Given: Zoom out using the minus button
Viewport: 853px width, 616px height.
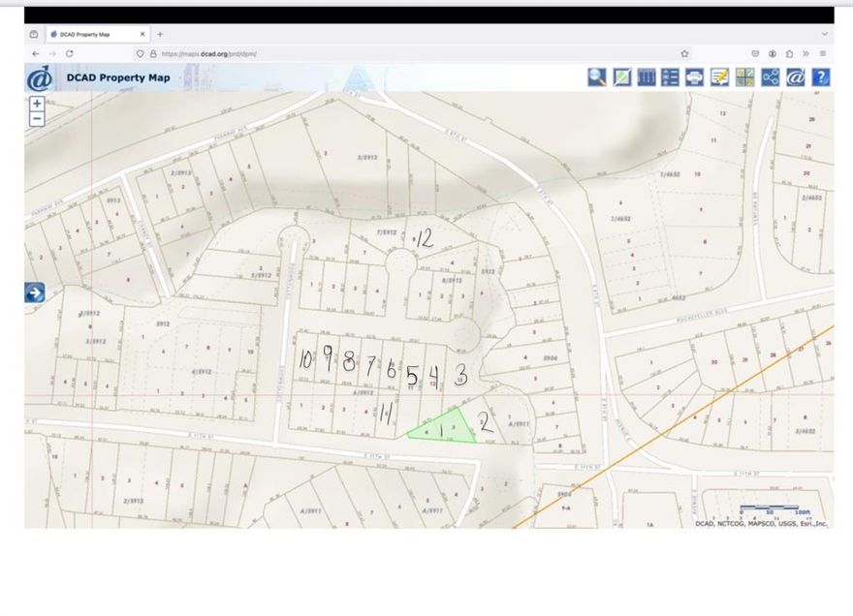Looking at the screenshot, I should [x=38, y=119].
